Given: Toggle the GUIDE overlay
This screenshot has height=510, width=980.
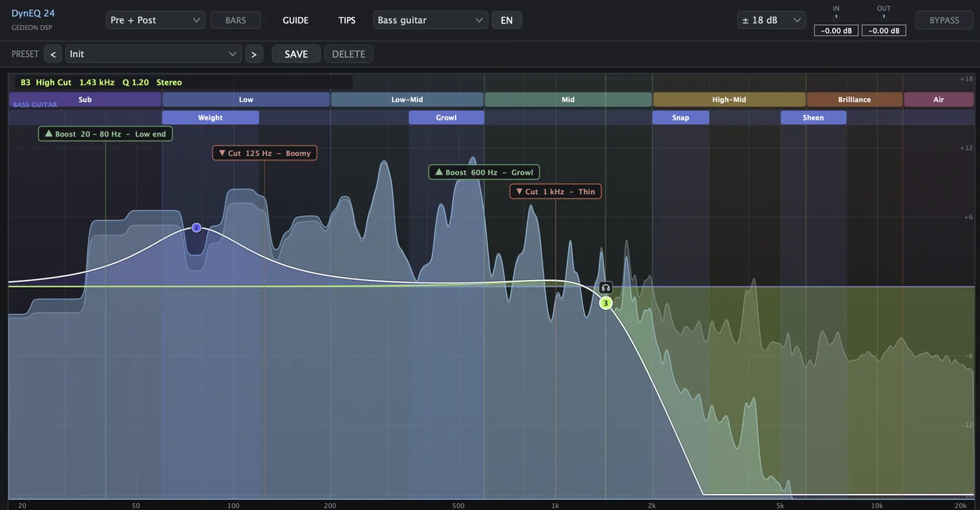Looking at the screenshot, I should coord(295,20).
